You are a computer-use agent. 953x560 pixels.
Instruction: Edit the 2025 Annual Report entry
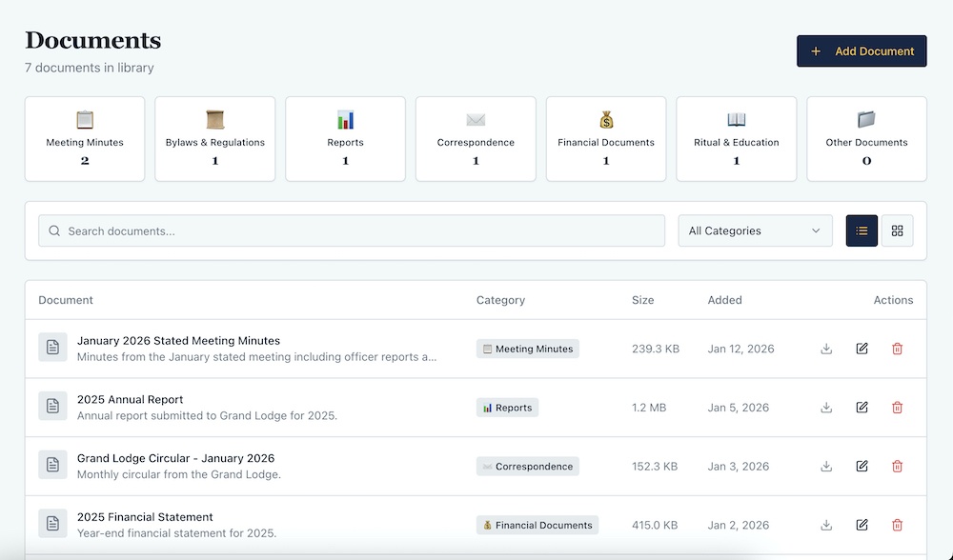pos(862,408)
